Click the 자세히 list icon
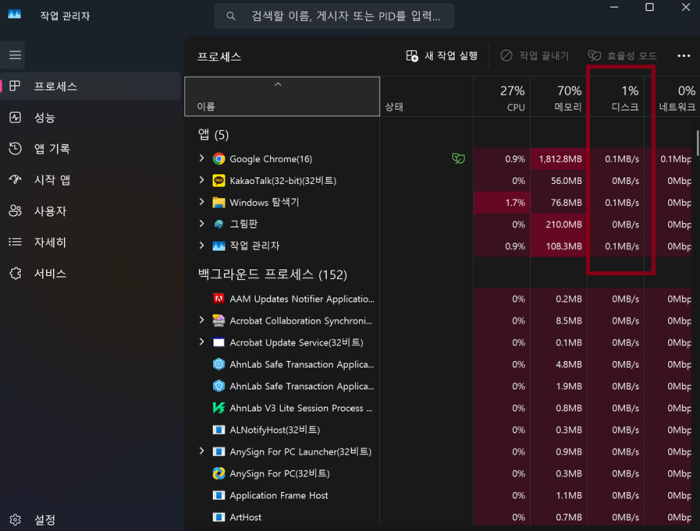This screenshot has height=531, width=700. 15,242
